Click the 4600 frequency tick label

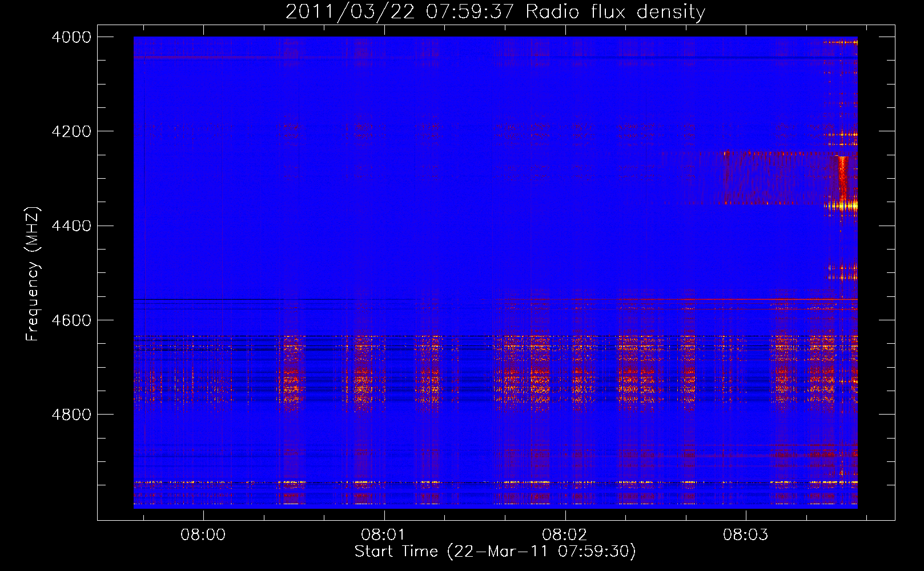(x=71, y=320)
